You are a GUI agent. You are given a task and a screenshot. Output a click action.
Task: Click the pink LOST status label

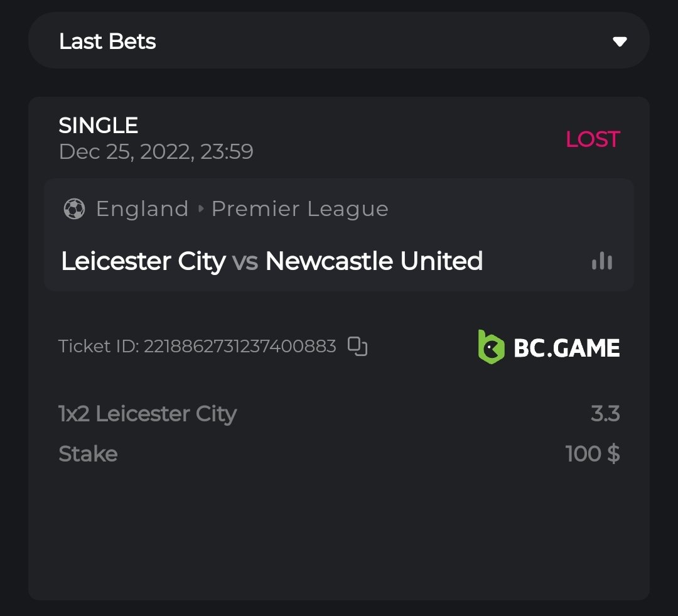click(593, 139)
